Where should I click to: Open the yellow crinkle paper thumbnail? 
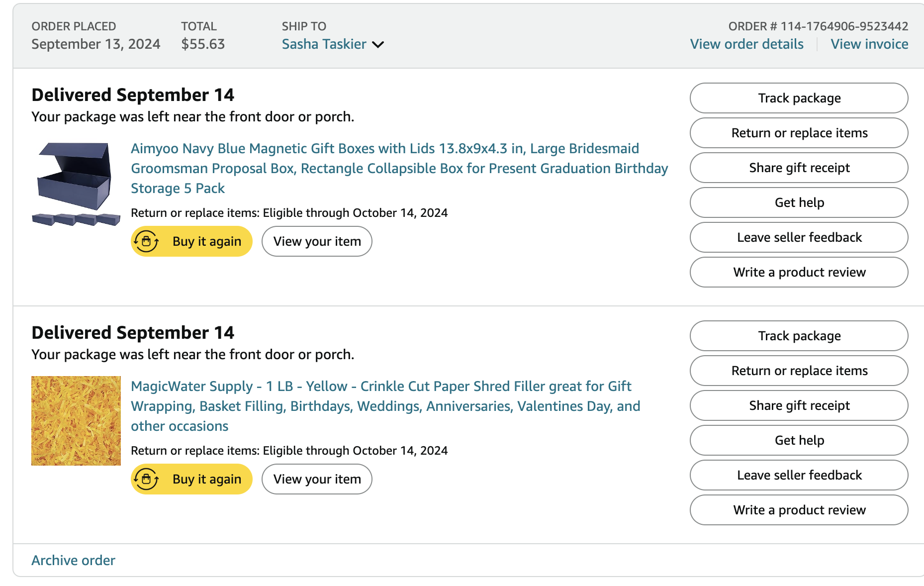tap(76, 421)
